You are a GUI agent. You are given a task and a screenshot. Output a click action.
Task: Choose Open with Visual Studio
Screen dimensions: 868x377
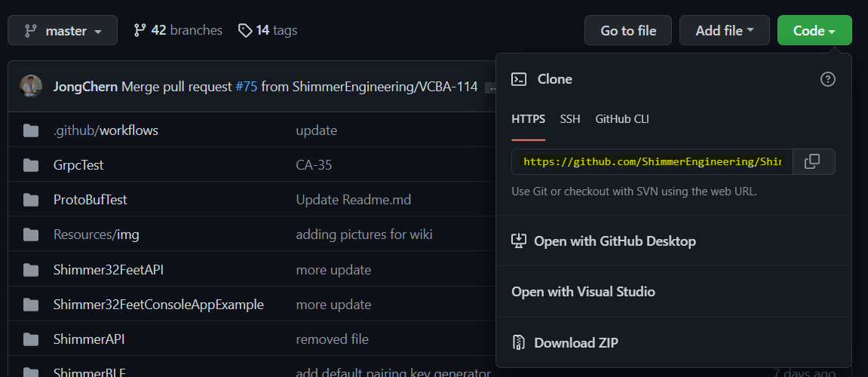[583, 292]
